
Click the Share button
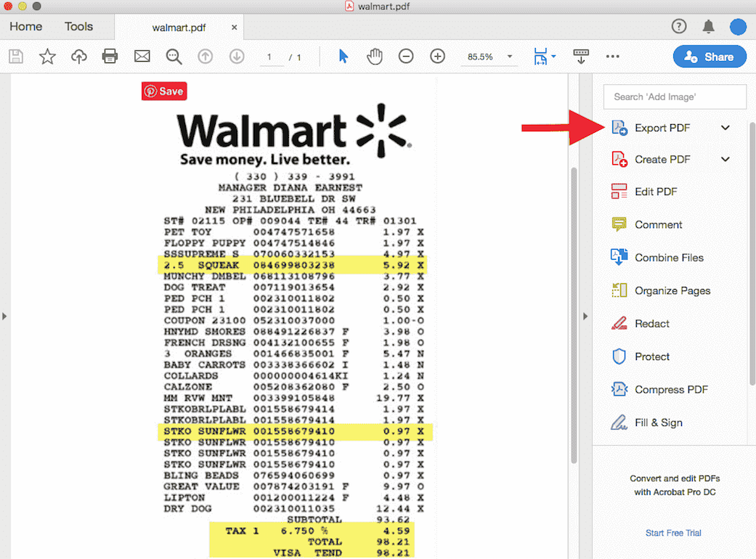pos(710,57)
